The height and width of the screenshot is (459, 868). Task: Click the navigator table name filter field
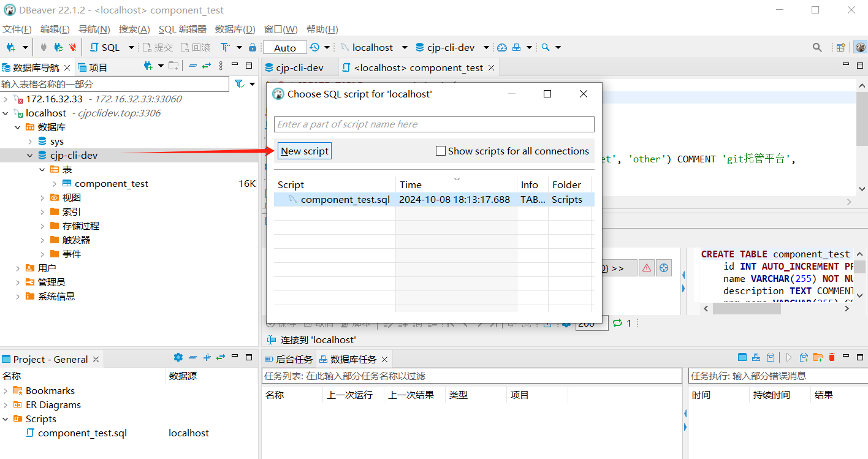click(115, 84)
